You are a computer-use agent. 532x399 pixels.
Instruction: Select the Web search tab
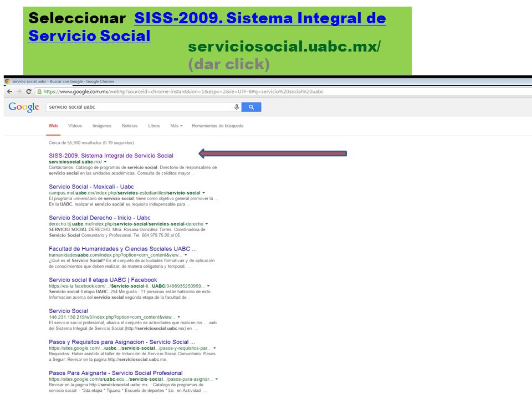coord(53,126)
